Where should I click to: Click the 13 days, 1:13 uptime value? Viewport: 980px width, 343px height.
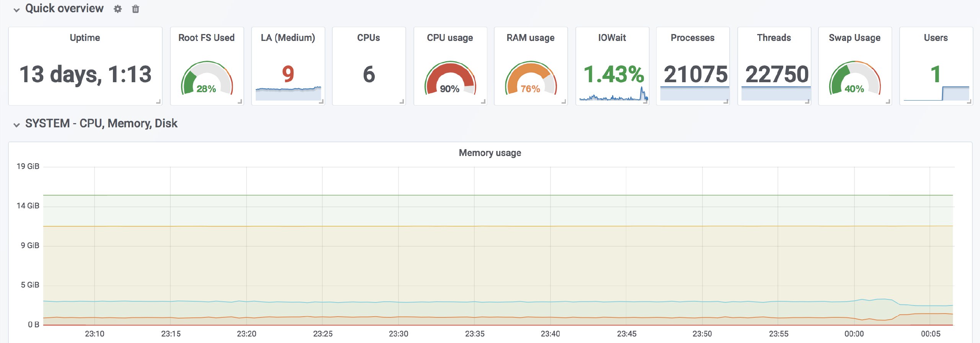(x=85, y=74)
